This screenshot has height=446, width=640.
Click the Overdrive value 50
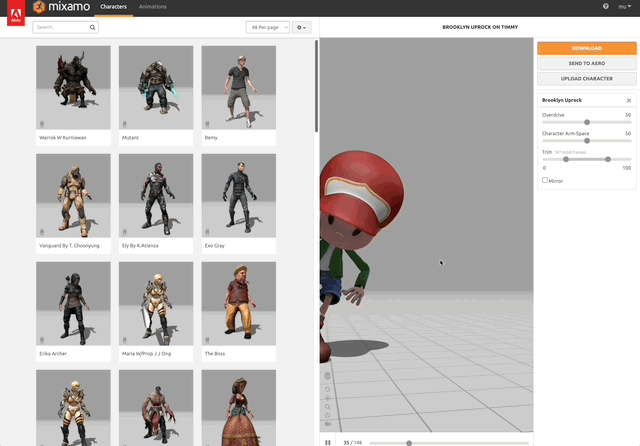point(628,115)
